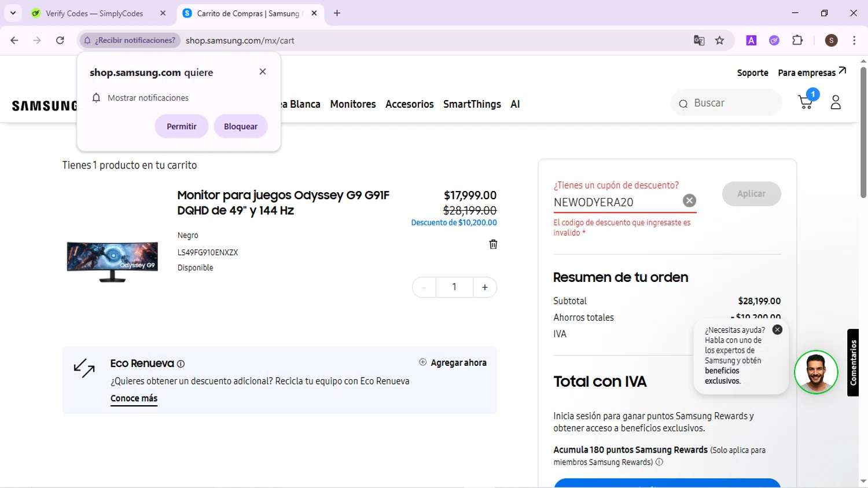Delete the Odyssey G9 monitor with trash icon
Screen dimensions: 868x488
[x=493, y=244]
